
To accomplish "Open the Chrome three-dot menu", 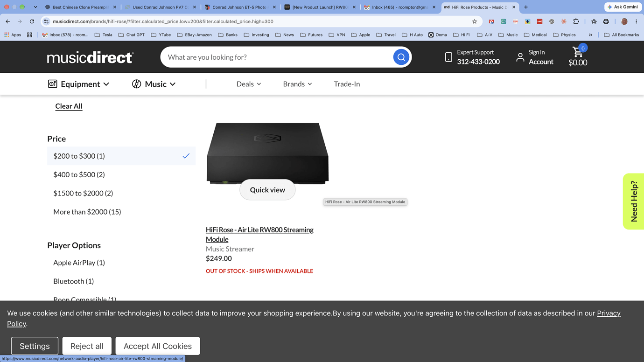I will (636, 21).
